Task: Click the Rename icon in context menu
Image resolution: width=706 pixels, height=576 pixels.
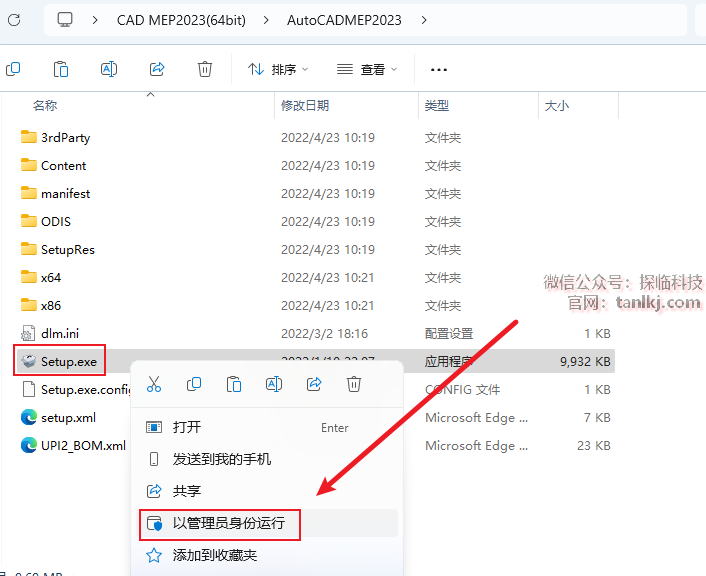Action: coord(274,384)
